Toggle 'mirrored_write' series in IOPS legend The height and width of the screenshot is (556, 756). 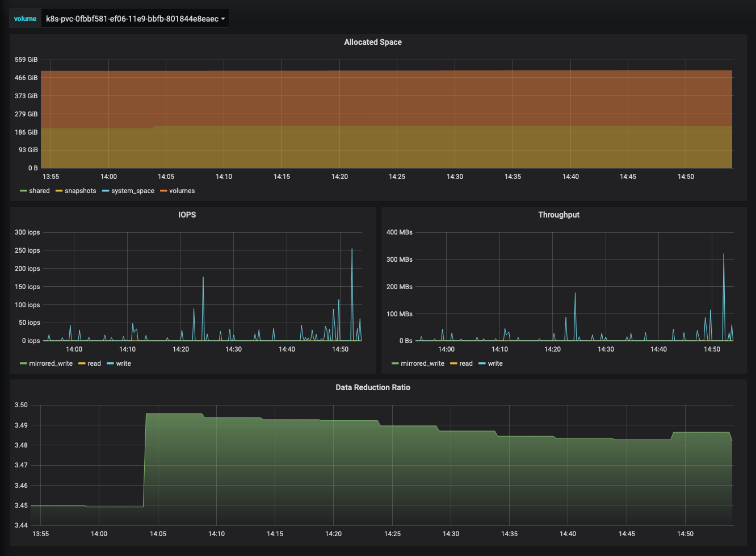pos(51,363)
